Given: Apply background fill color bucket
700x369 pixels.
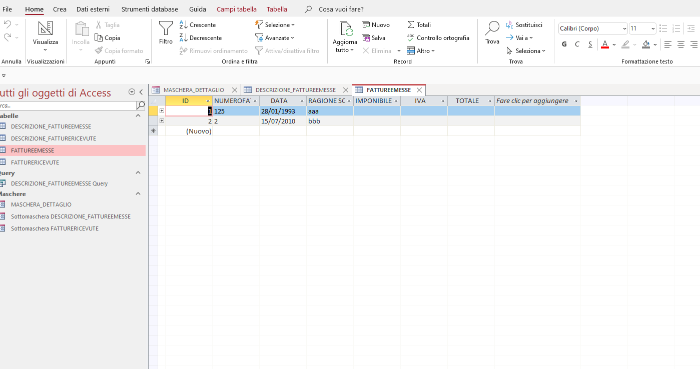Looking at the screenshot, I should point(646,44).
